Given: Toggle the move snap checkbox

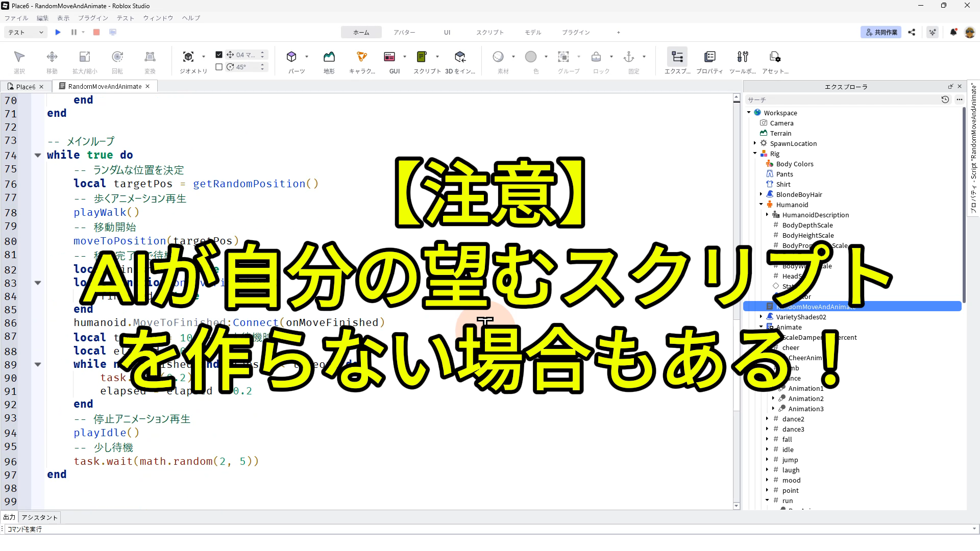Looking at the screenshot, I should click(219, 55).
